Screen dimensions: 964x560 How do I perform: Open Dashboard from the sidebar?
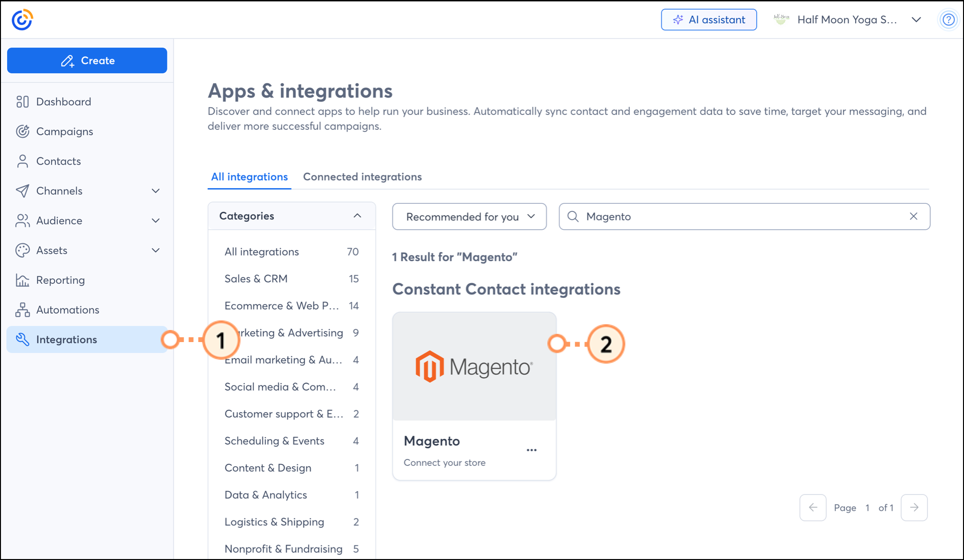coord(63,102)
